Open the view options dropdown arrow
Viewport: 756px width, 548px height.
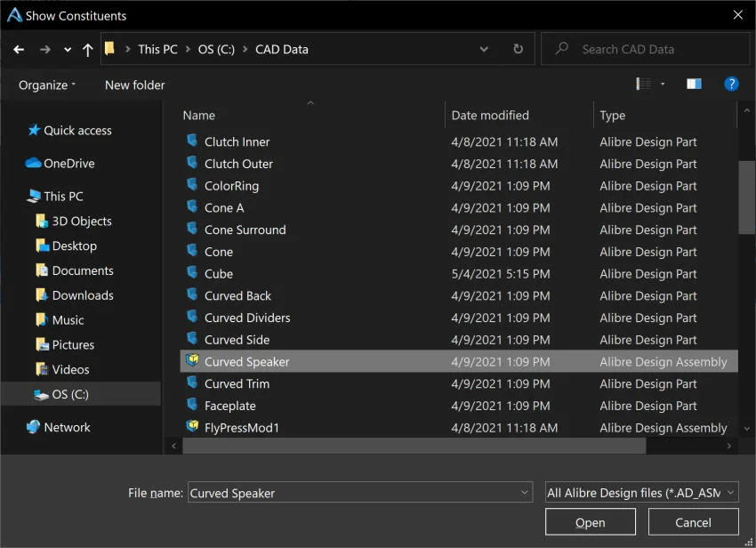(663, 84)
